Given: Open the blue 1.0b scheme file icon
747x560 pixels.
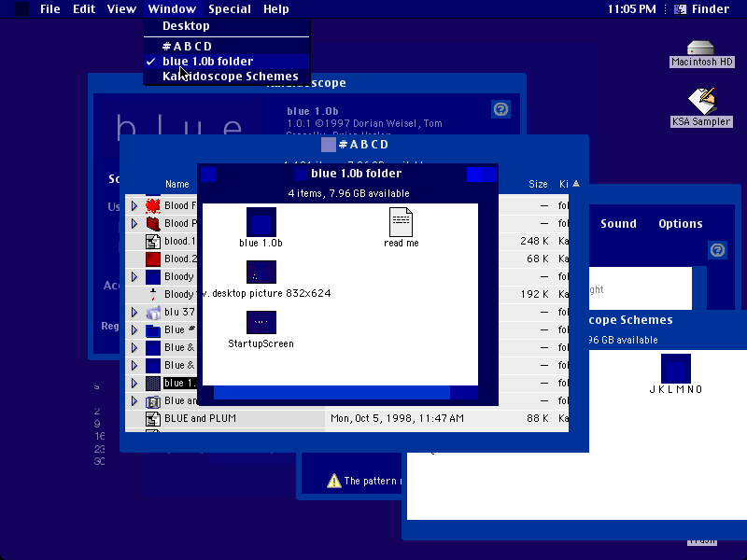Looking at the screenshot, I should click(x=261, y=222).
